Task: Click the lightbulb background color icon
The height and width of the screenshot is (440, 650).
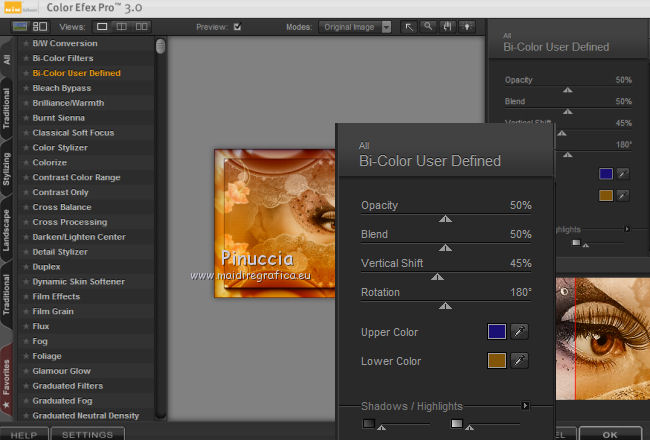Action: pos(467,27)
